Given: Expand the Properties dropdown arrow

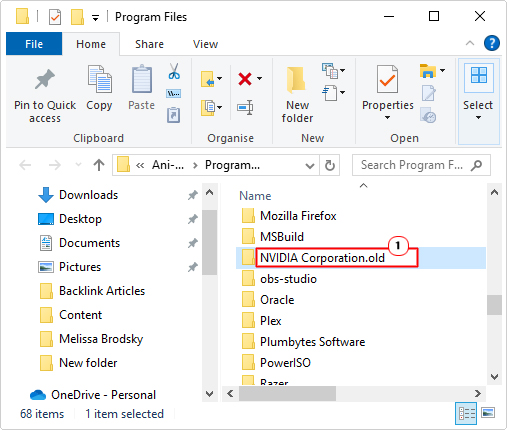Looking at the screenshot, I should tap(387, 117).
